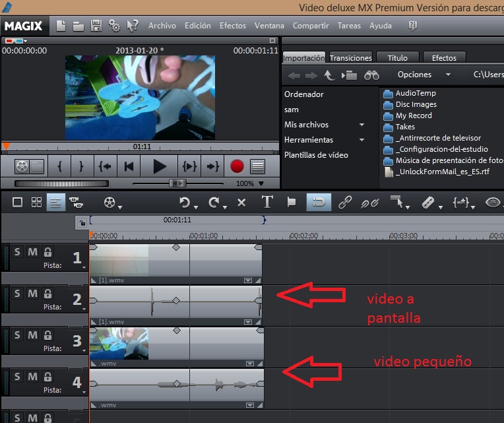
Task: Open a project via the folder icon
Action: point(78,26)
